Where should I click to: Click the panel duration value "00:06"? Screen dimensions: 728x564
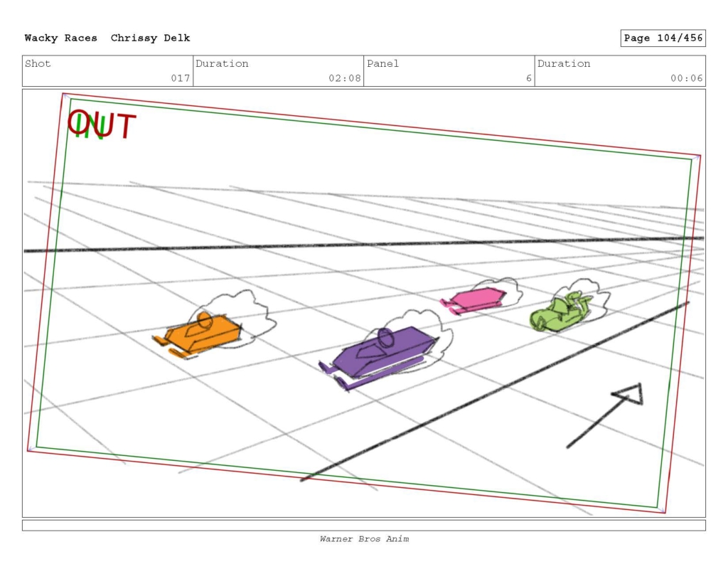click(686, 78)
